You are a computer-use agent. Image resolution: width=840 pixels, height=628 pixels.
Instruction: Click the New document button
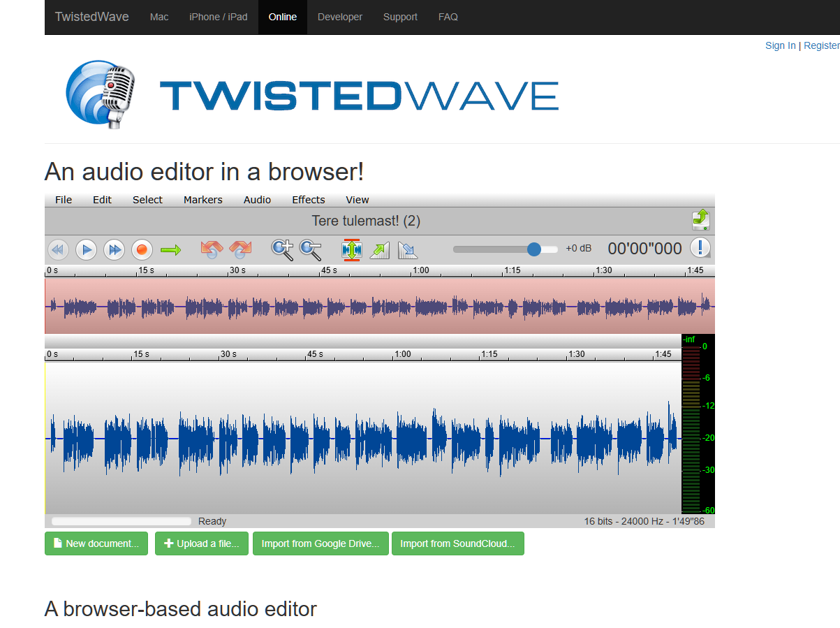click(x=96, y=543)
